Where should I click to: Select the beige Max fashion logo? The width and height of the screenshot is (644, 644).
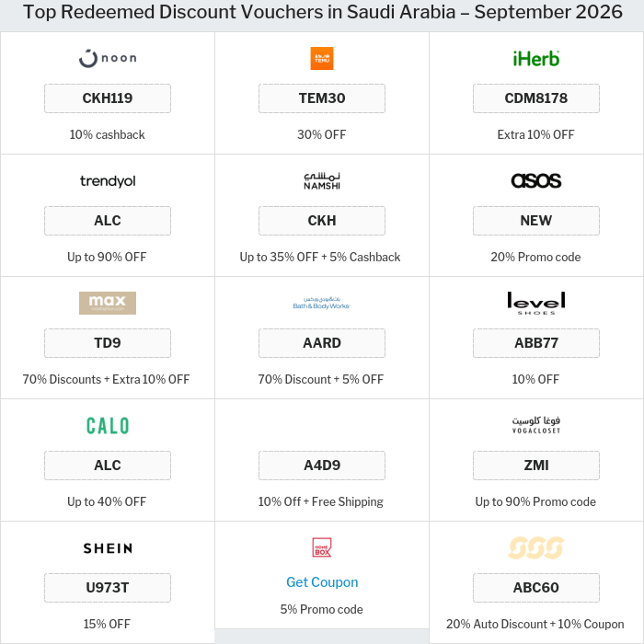coord(108,303)
